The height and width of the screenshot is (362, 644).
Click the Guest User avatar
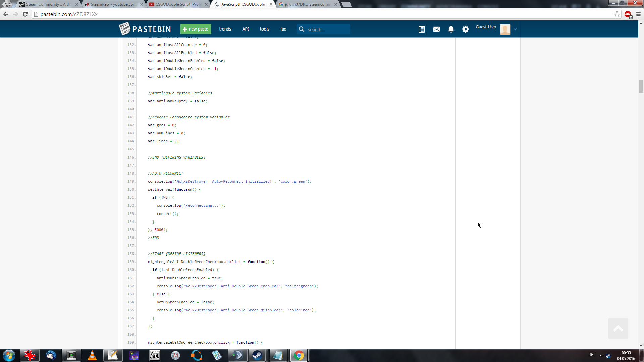tap(505, 29)
